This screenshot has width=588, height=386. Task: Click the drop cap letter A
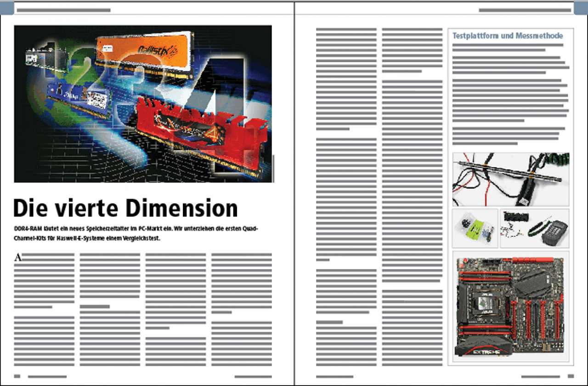point(18,257)
